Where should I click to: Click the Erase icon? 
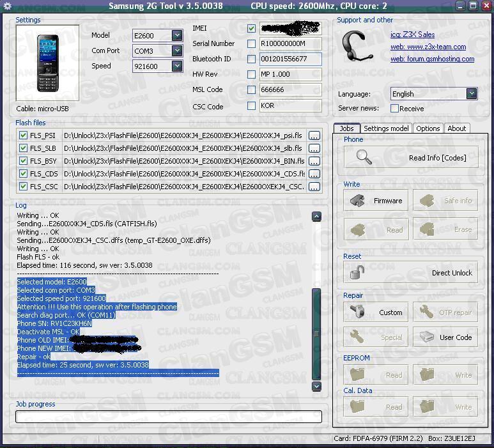[x=427, y=229]
